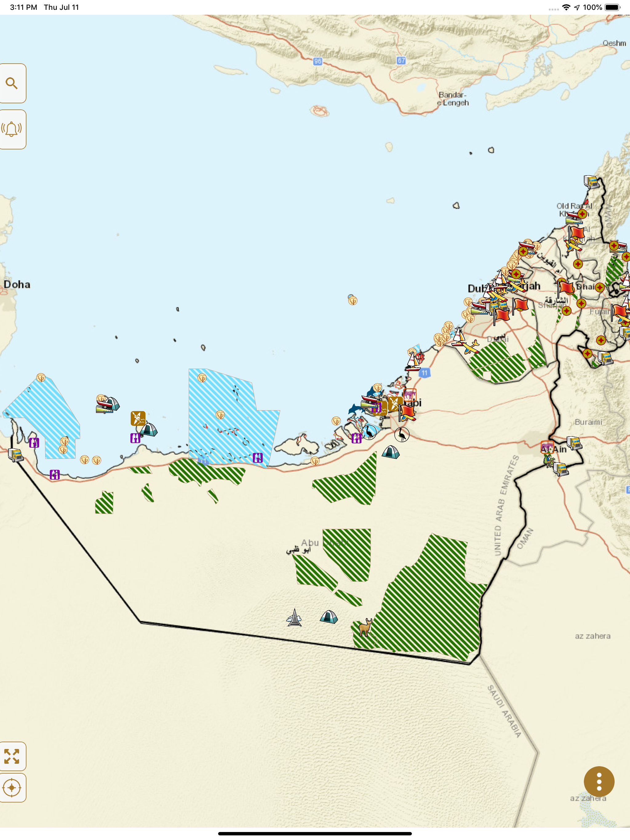Select the zebra icon at Abu Dhabi city
Screen dimensions: 630x840
[x=410, y=395]
